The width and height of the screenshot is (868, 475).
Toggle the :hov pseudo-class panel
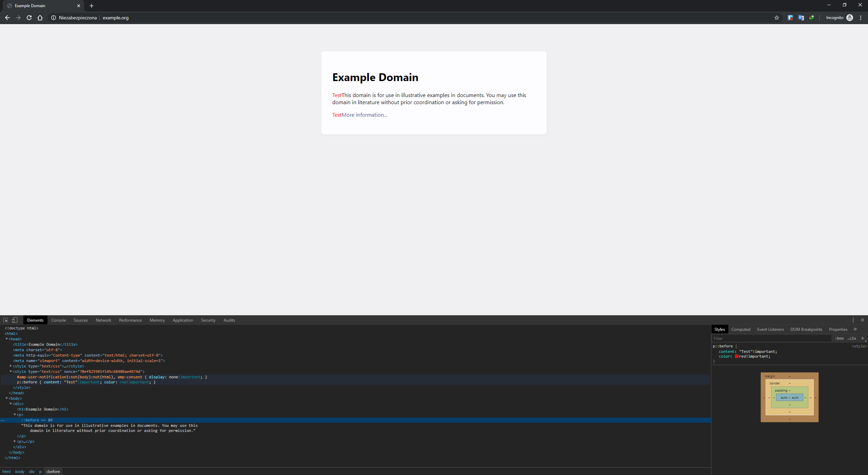(839, 338)
